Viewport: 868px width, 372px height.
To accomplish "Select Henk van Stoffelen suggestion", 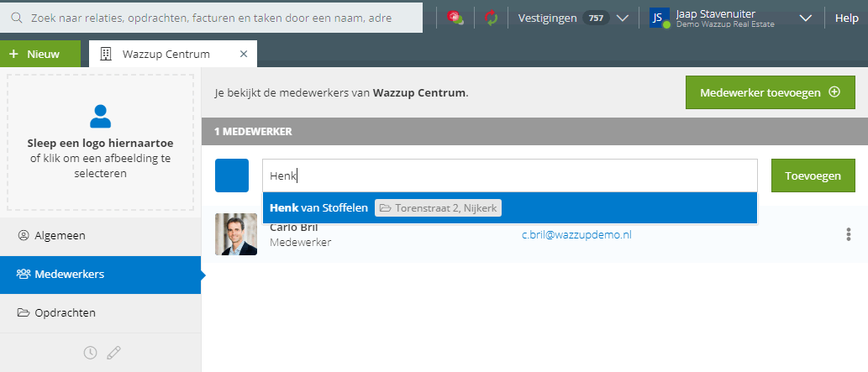I will click(x=510, y=208).
